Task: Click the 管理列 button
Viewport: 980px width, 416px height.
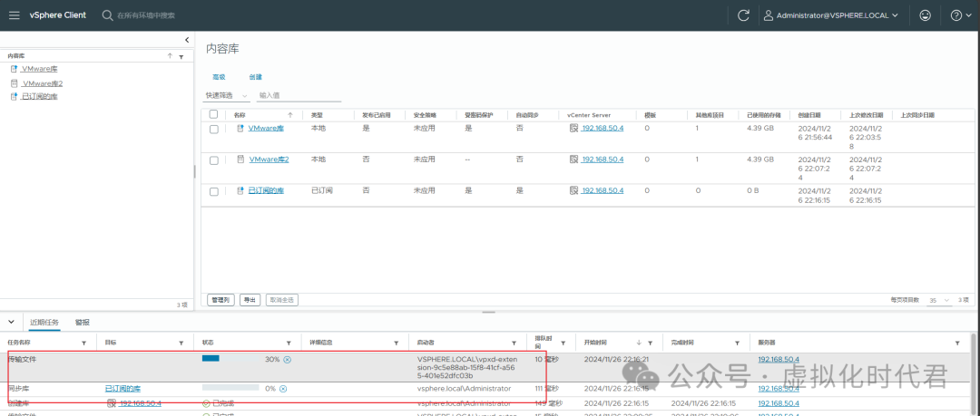Action: [220, 300]
